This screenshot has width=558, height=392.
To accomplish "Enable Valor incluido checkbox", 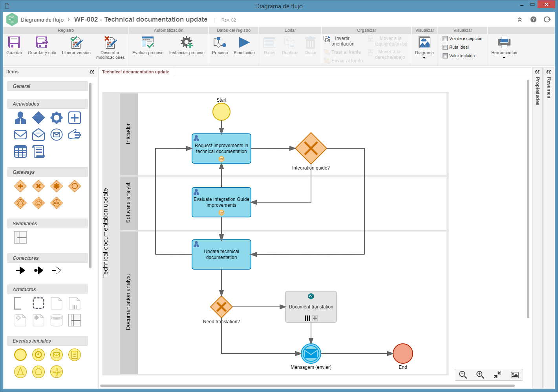I will point(445,56).
